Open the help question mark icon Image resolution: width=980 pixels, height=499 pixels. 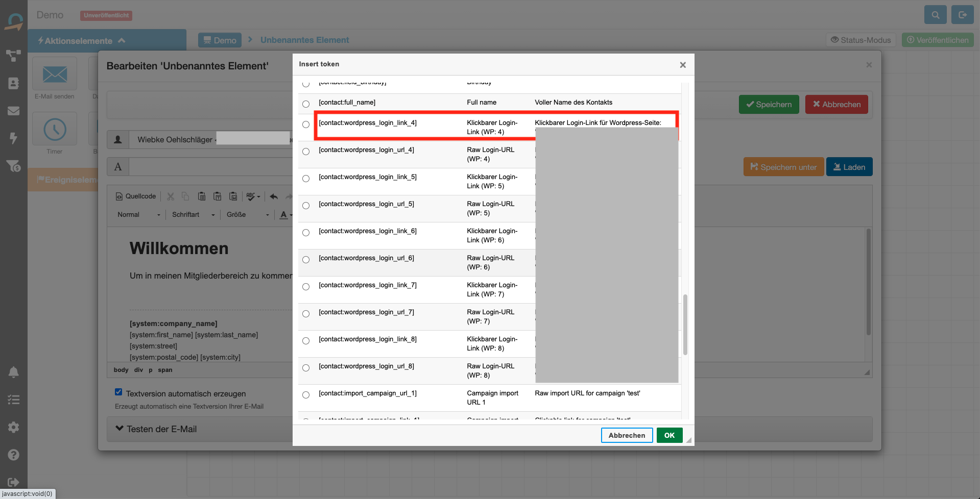coord(14,455)
